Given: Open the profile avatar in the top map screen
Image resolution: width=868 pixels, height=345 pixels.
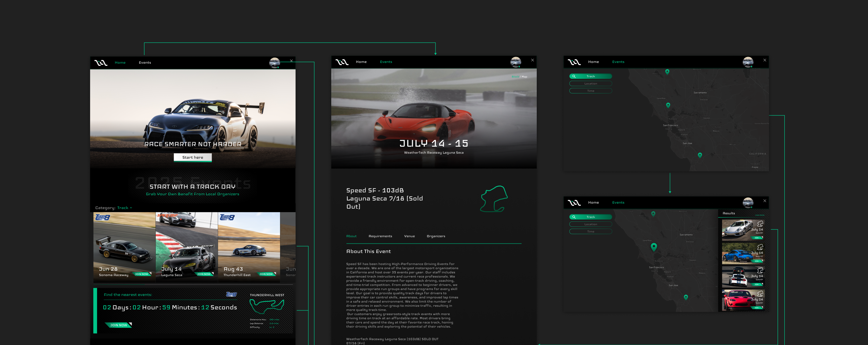Looking at the screenshot, I should tap(748, 62).
